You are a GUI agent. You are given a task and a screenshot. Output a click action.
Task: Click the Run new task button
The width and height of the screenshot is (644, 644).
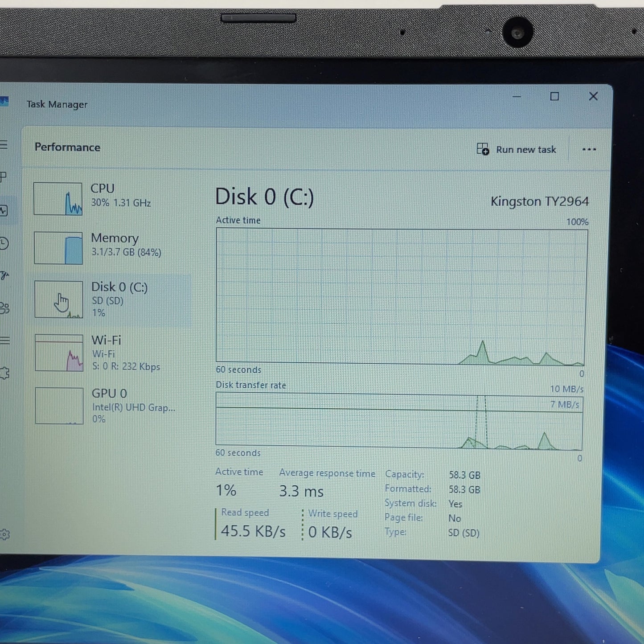coord(517,149)
